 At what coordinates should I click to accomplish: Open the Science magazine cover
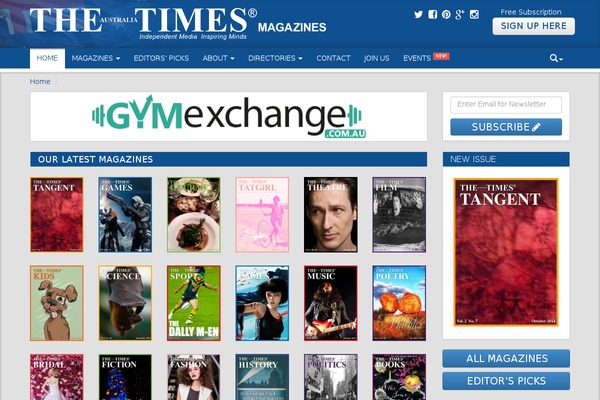pyautogui.click(x=125, y=303)
